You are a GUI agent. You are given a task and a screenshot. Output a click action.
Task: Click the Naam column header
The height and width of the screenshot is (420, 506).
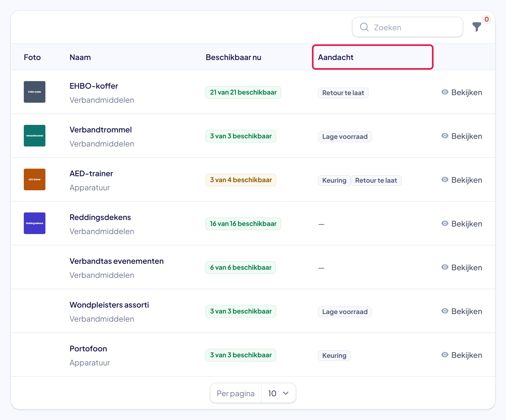[x=80, y=57]
